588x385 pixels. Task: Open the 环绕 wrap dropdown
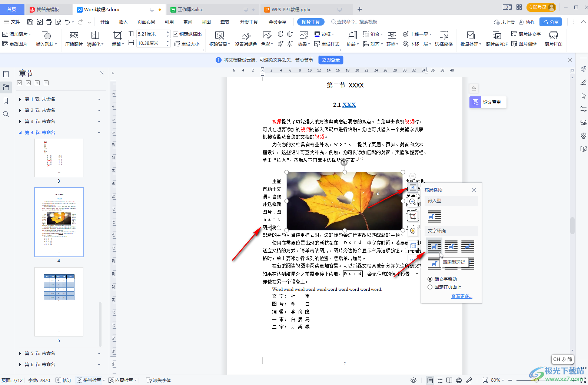pos(397,44)
